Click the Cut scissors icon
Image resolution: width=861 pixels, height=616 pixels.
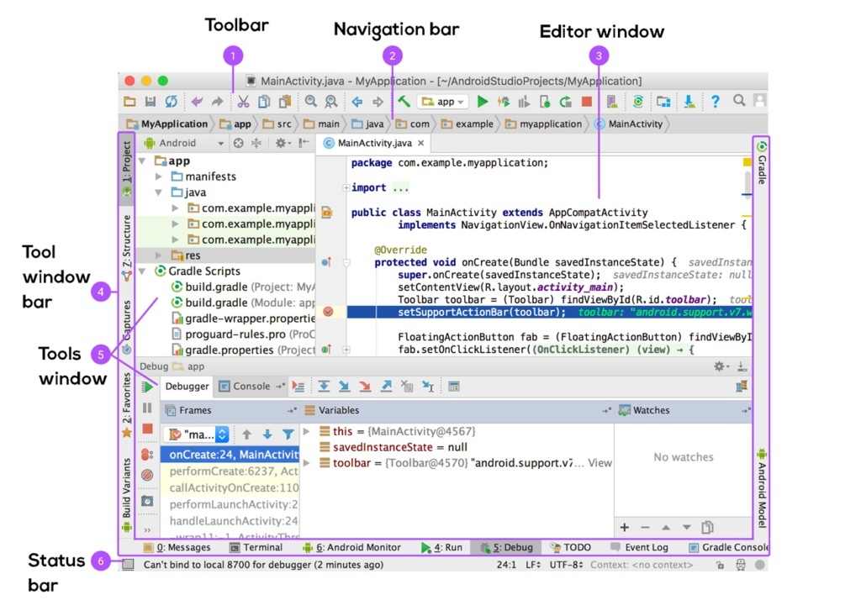[243, 102]
